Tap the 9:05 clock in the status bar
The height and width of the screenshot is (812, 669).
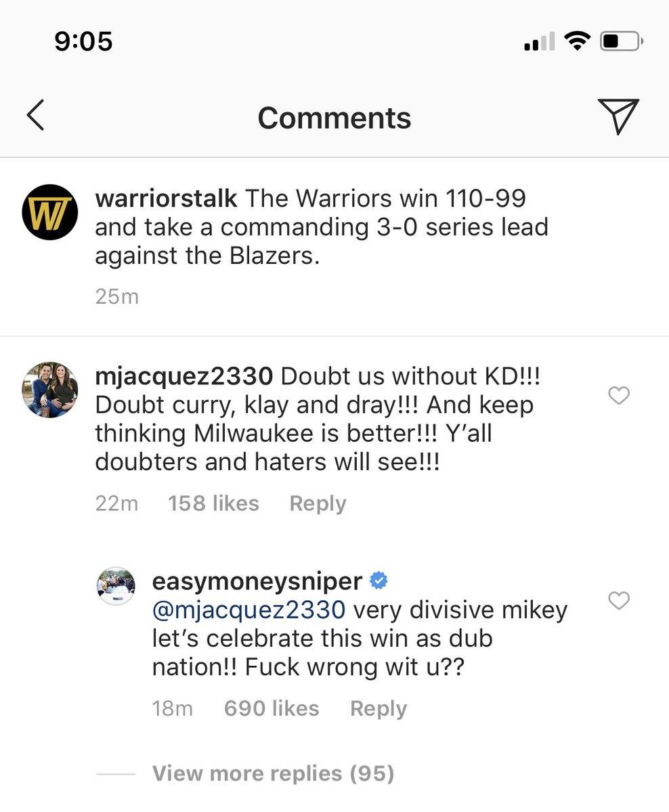[83, 42]
